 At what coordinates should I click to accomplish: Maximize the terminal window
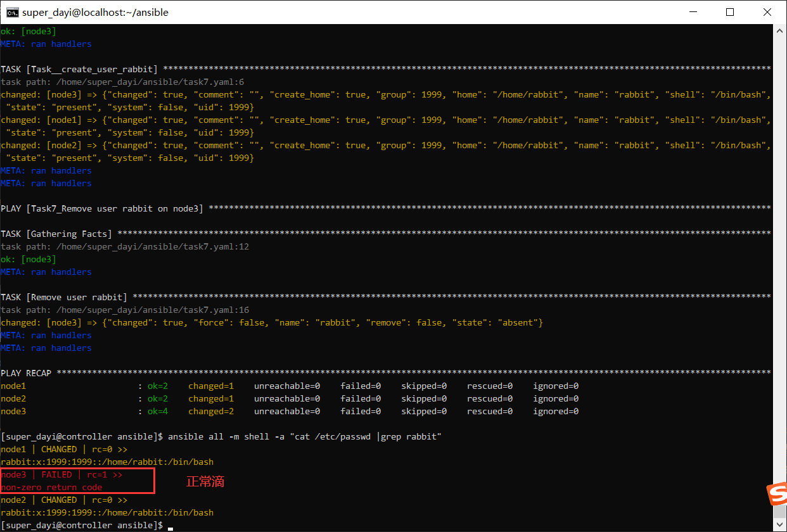coord(730,12)
